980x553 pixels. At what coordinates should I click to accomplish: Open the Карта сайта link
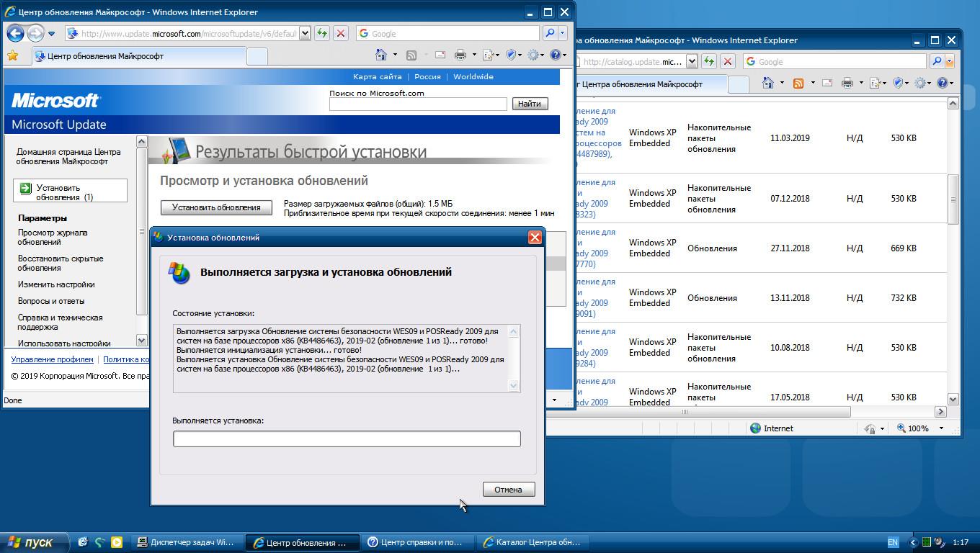tap(377, 76)
